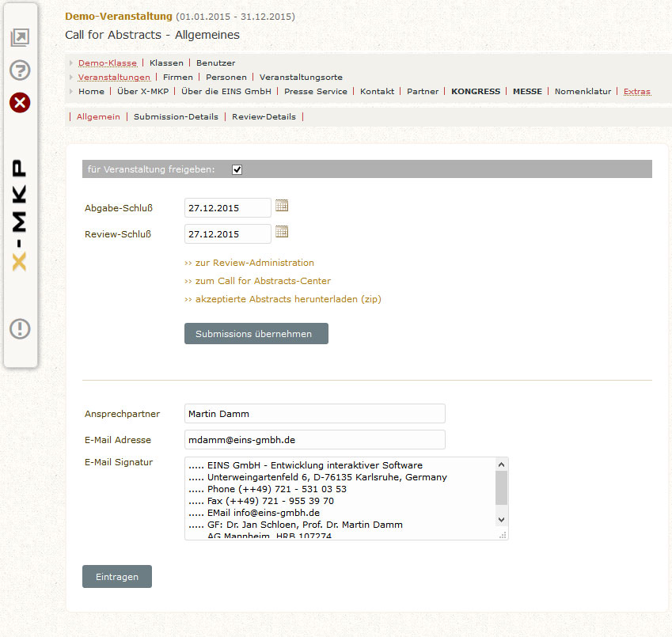The width and height of the screenshot is (672, 637).
Task: Open Kontakt menu item
Action: 377,91
